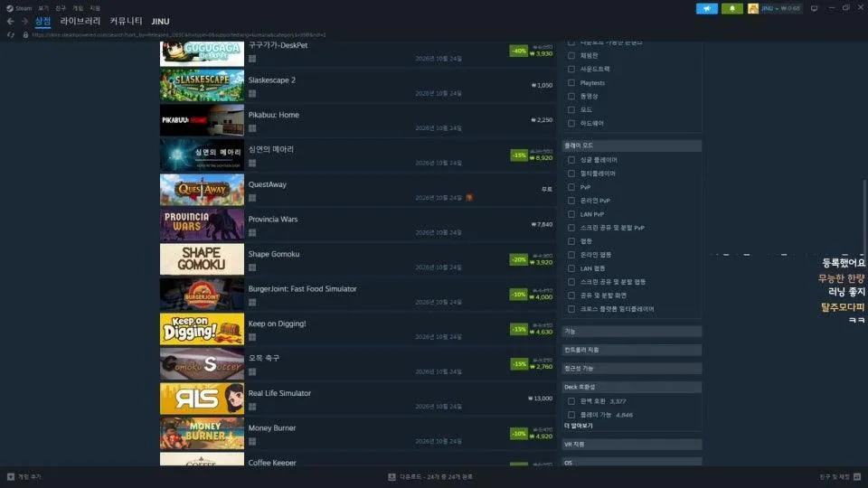Viewport: 868px width, 488px height.
Task: Switch to the 라이브러리 tab
Action: (80, 21)
